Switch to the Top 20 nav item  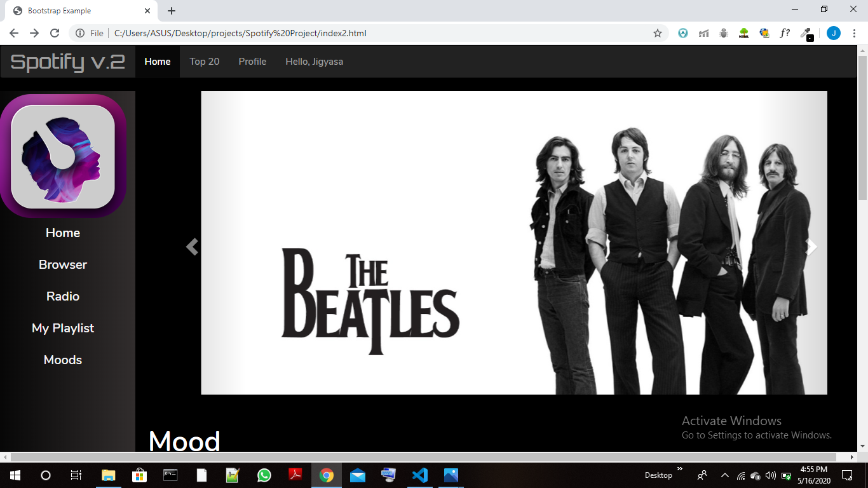tap(205, 62)
